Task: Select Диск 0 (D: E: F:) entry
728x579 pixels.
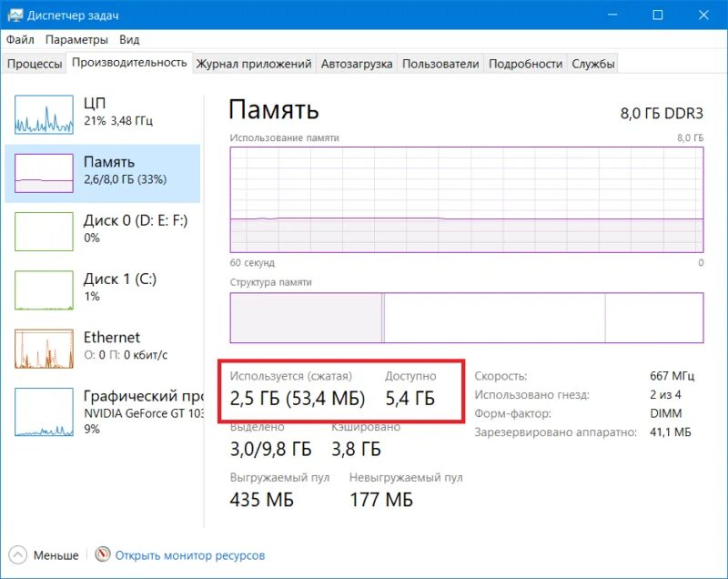Action: click(x=103, y=232)
